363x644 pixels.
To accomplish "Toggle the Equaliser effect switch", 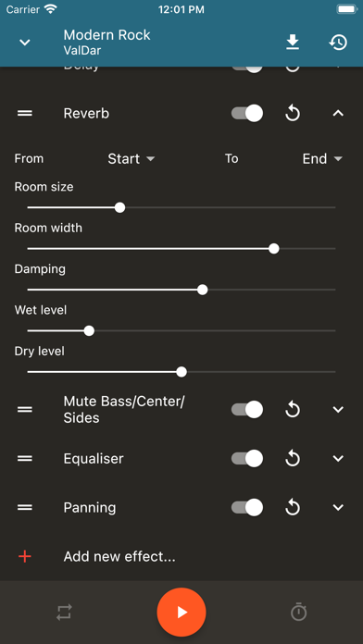I will pos(247,458).
